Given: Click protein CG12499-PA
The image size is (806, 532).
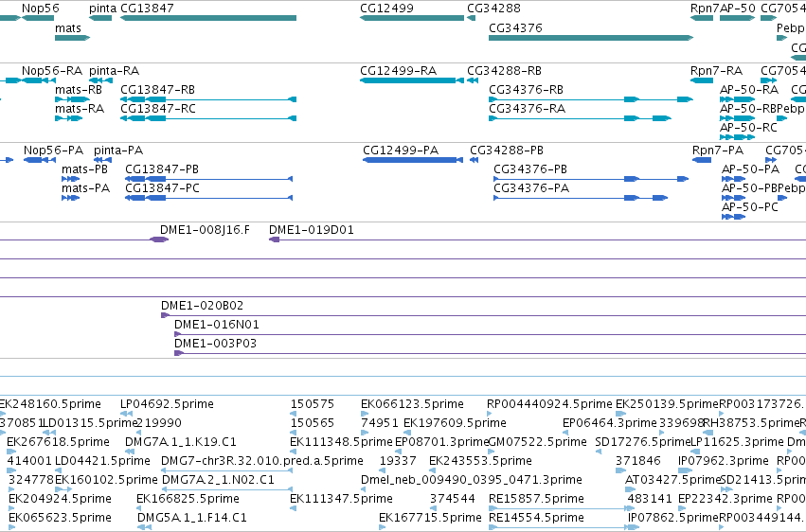Looking at the screenshot, I should click(x=413, y=160).
